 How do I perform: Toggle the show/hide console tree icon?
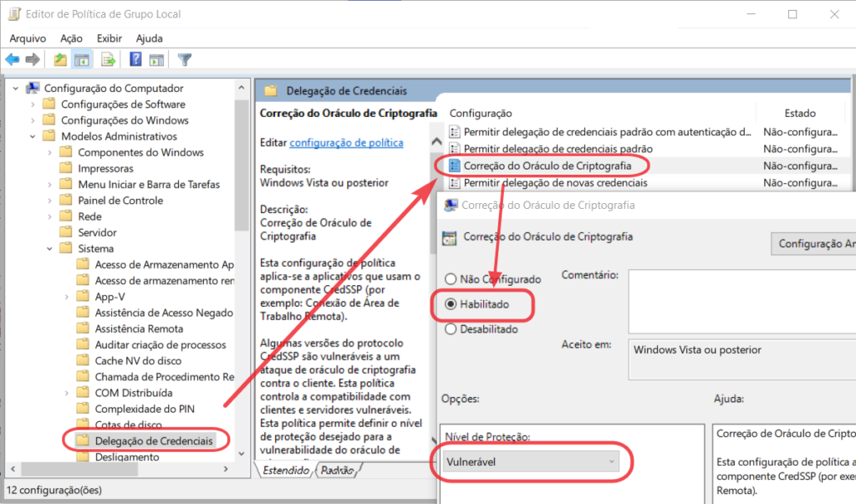[x=82, y=59]
